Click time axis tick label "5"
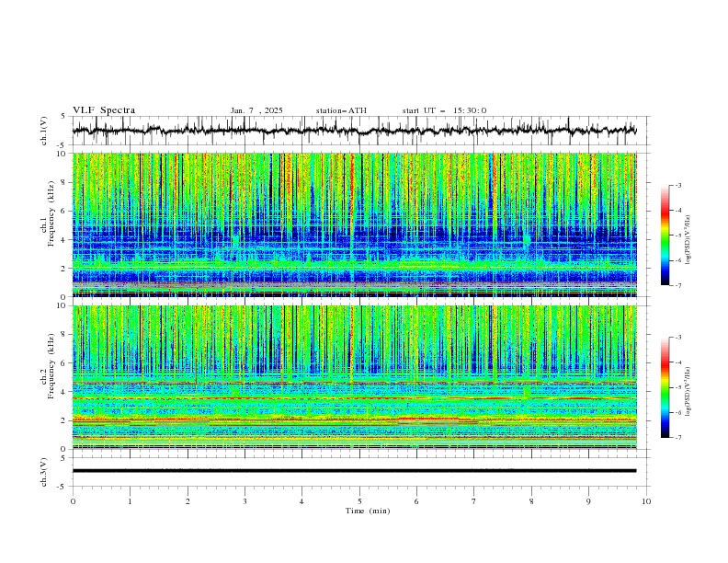This screenshot has height=563, width=728. tap(359, 501)
